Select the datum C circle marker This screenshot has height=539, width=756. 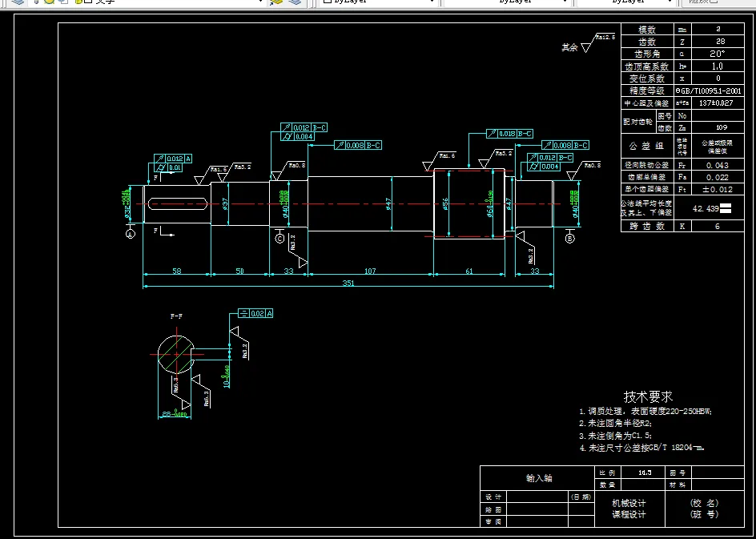click(x=279, y=238)
